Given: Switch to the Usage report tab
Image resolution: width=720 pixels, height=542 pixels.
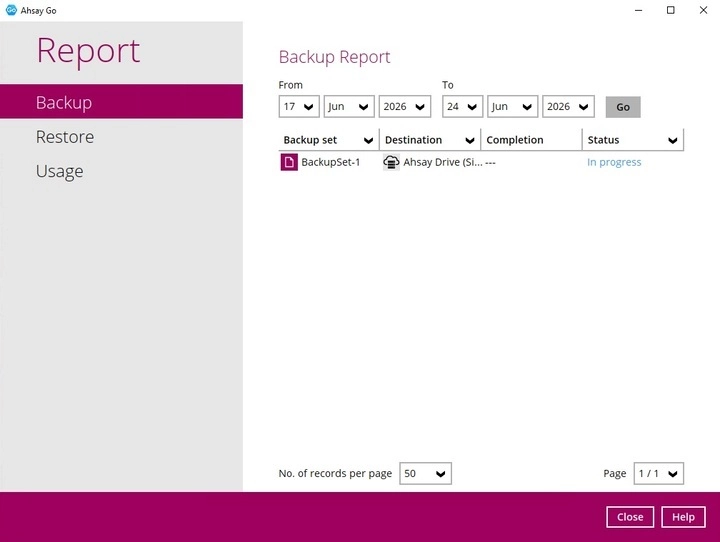Looking at the screenshot, I should tap(60, 171).
